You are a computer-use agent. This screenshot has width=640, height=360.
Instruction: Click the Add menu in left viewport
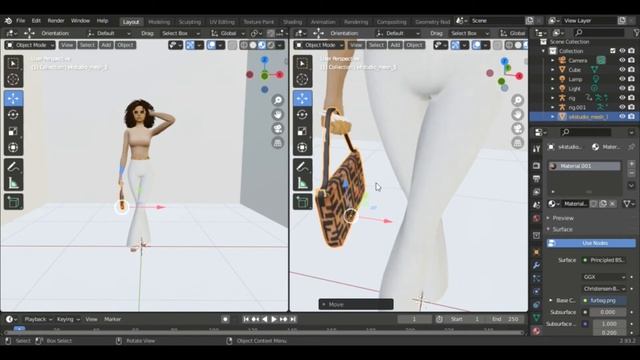tap(106, 45)
